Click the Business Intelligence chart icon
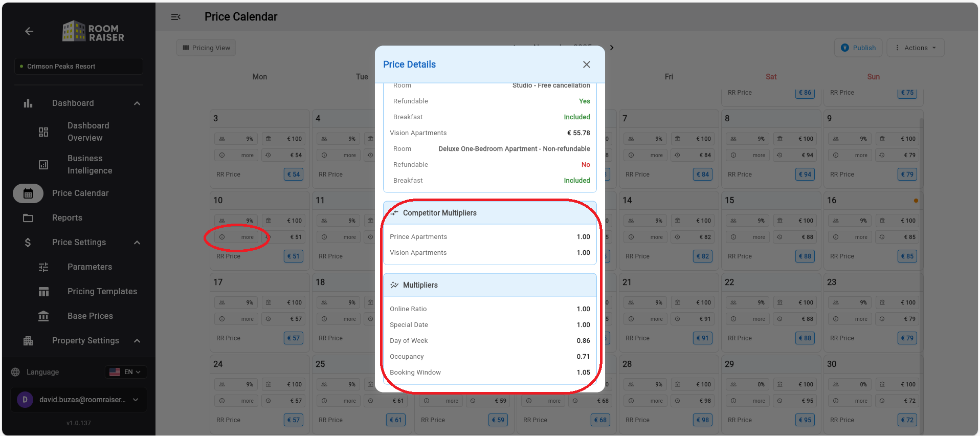Screen dimensions: 980x436 tap(43, 165)
